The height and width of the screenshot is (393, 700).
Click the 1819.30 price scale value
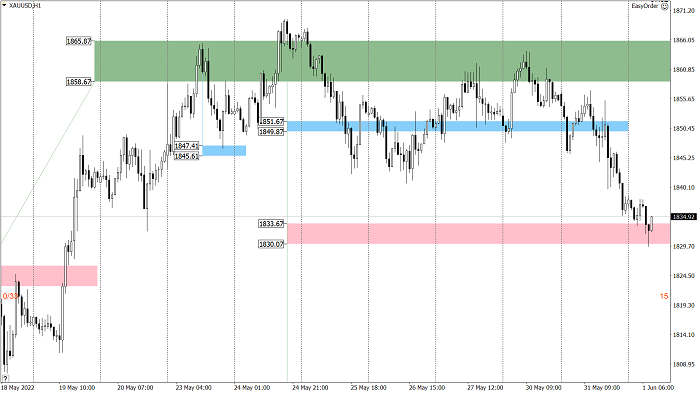684,305
